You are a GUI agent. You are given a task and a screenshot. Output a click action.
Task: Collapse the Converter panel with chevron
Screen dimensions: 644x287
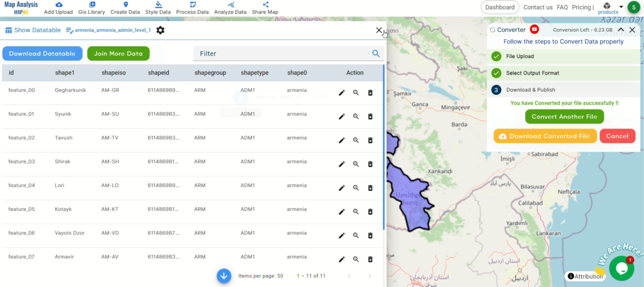[621, 30]
